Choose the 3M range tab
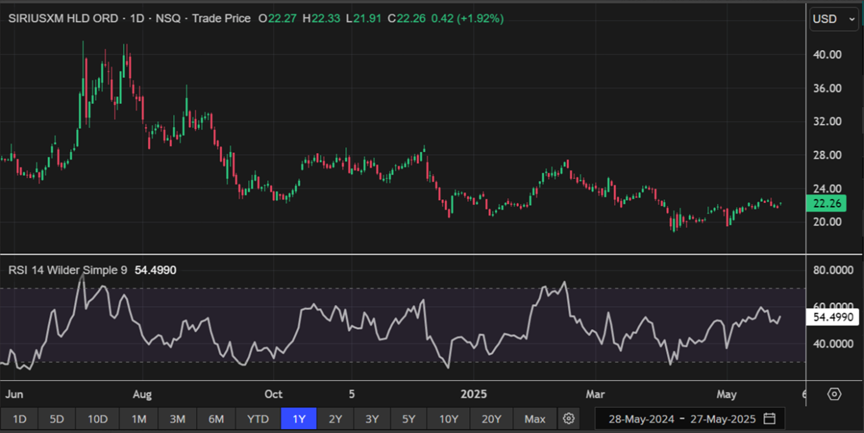864x433 pixels. coord(177,418)
